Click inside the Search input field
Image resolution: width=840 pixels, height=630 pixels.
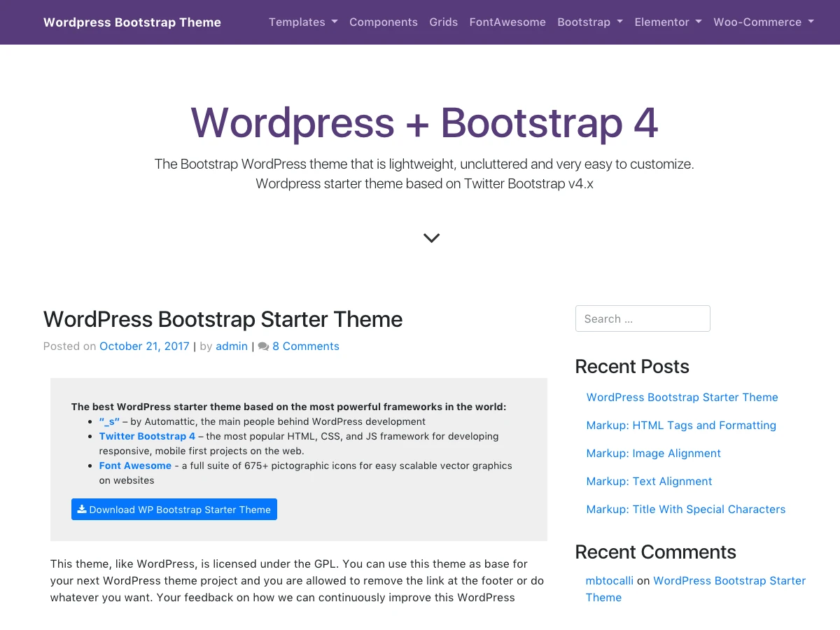(x=642, y=318)
